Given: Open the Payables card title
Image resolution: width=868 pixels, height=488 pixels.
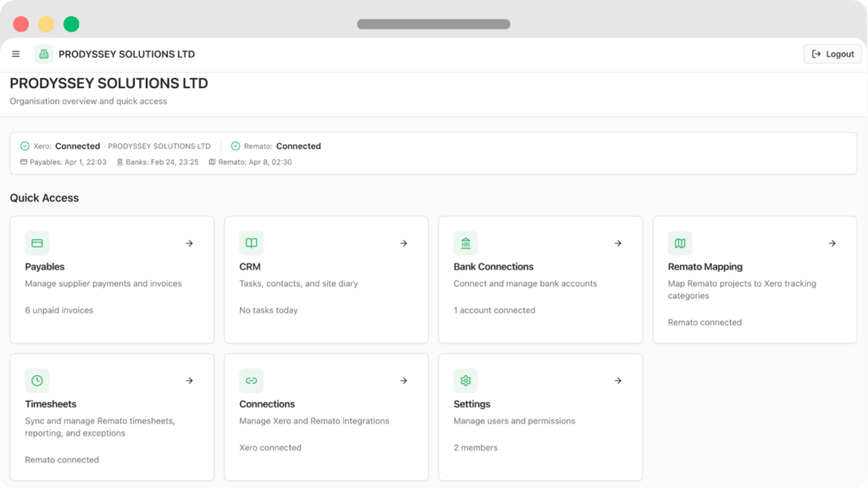Looking at the screenshot, I should (45, 267).
